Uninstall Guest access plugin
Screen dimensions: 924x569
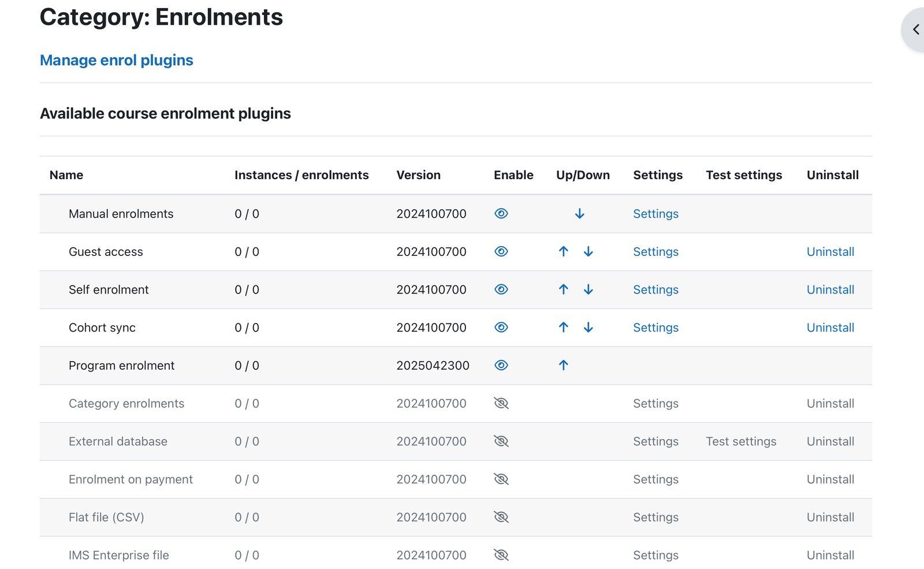[830, 252]
